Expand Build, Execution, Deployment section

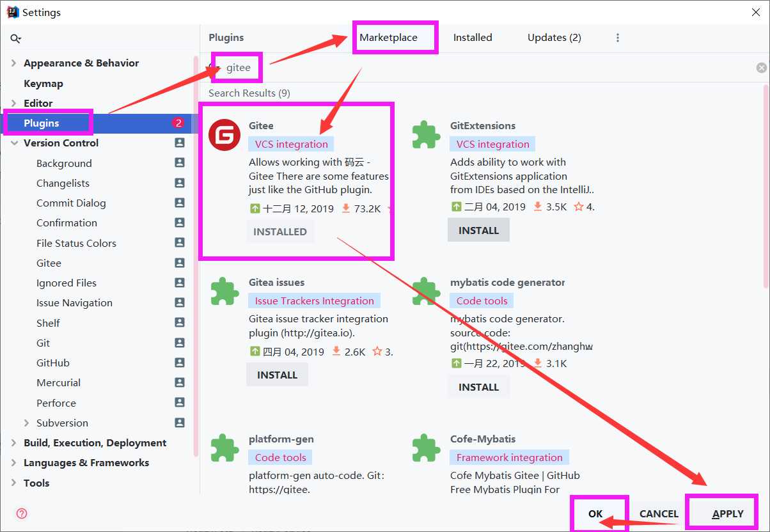tap(14, 442)
